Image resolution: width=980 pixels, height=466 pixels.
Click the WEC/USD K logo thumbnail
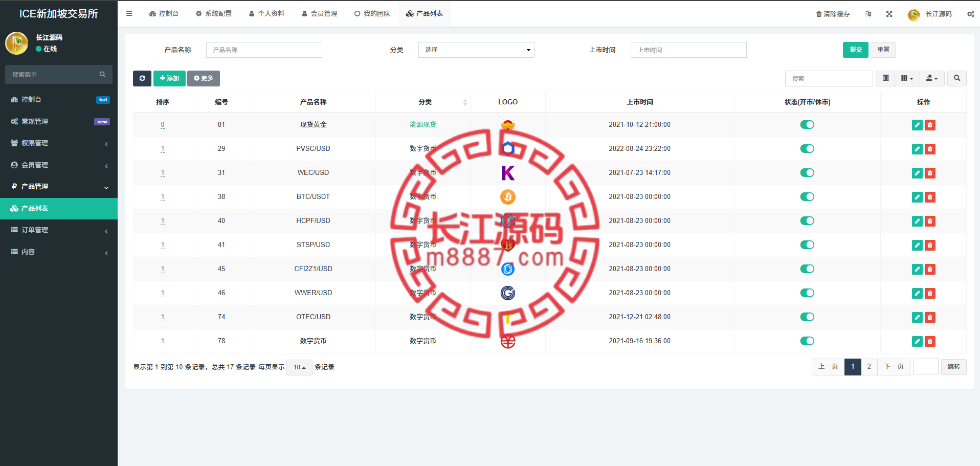pyautogui.click(x=508, y=173)
